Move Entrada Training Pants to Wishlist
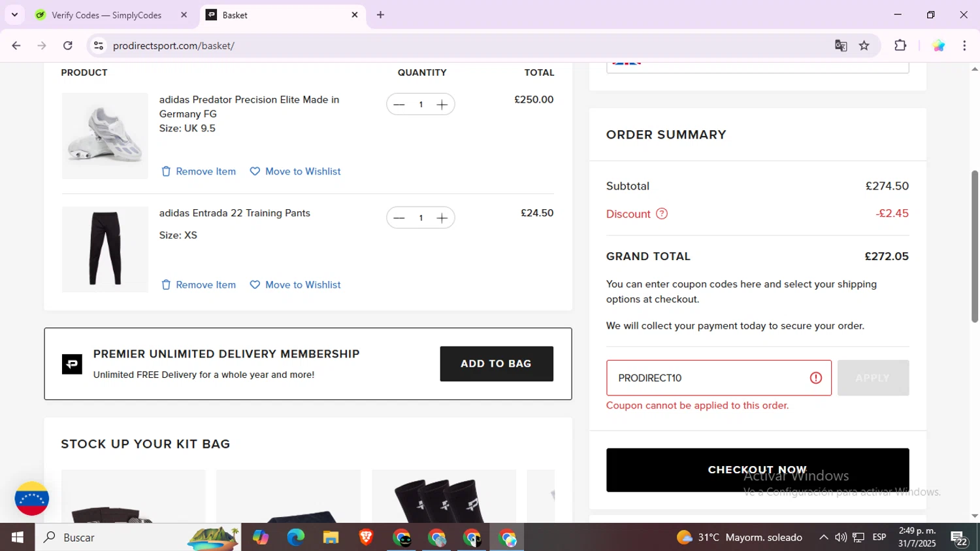Screen dimensions: 980x551 (x=295, y=285)
